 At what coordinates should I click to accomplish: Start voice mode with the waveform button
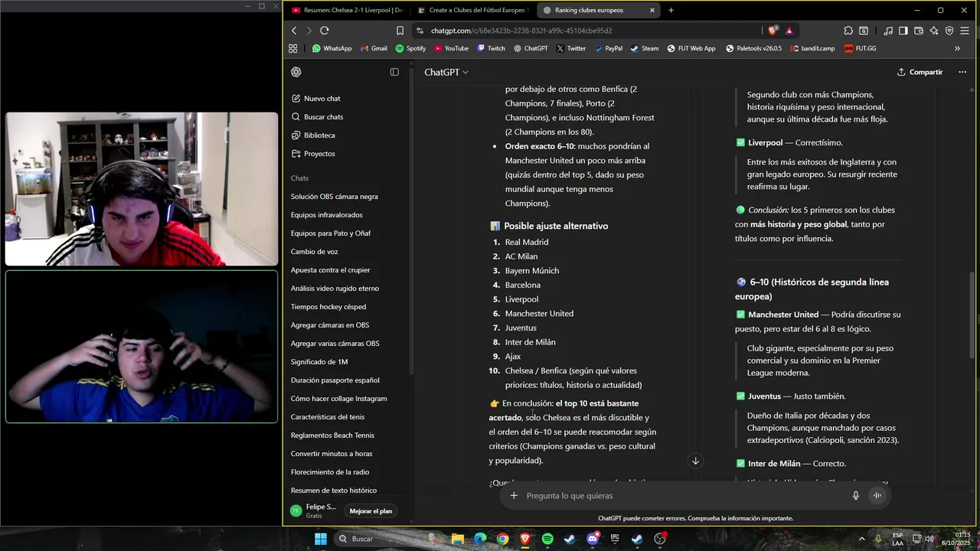coord(877,496)
